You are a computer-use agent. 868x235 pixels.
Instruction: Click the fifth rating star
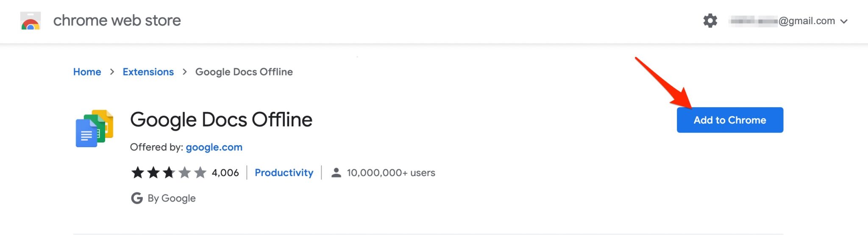point(200,173)
